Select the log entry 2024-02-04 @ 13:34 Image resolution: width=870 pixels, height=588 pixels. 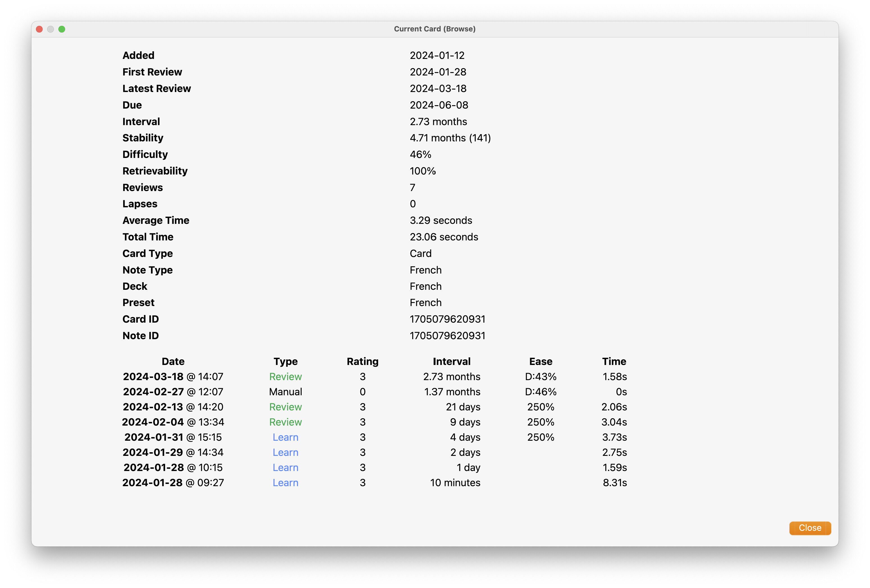173,422
